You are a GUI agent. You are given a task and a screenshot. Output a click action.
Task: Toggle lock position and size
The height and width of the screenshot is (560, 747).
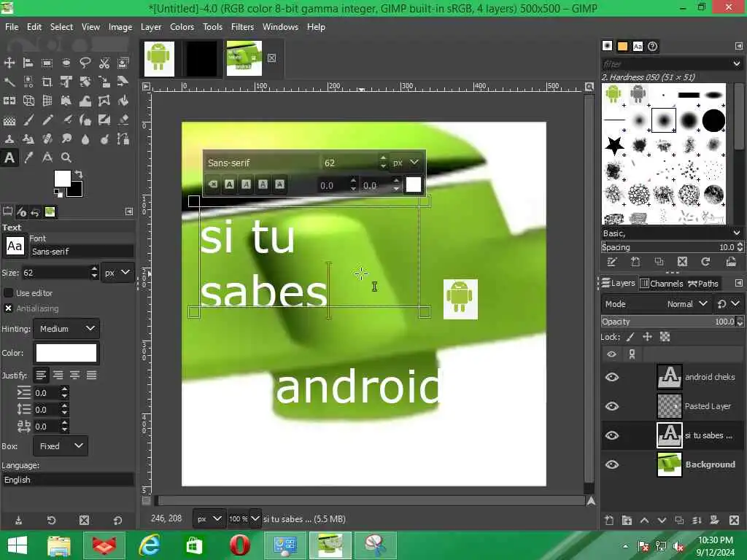[x=647, y=337]
